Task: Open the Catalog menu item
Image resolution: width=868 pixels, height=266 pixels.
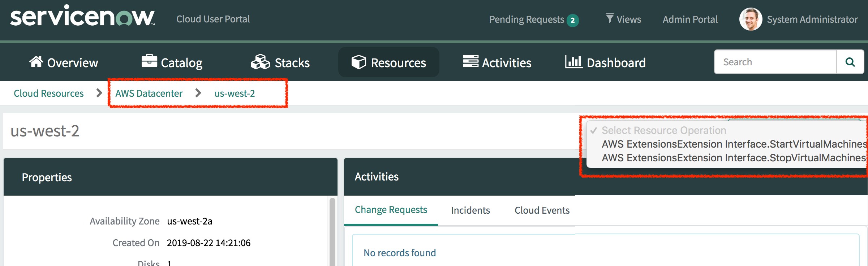Action: (172, 62)
